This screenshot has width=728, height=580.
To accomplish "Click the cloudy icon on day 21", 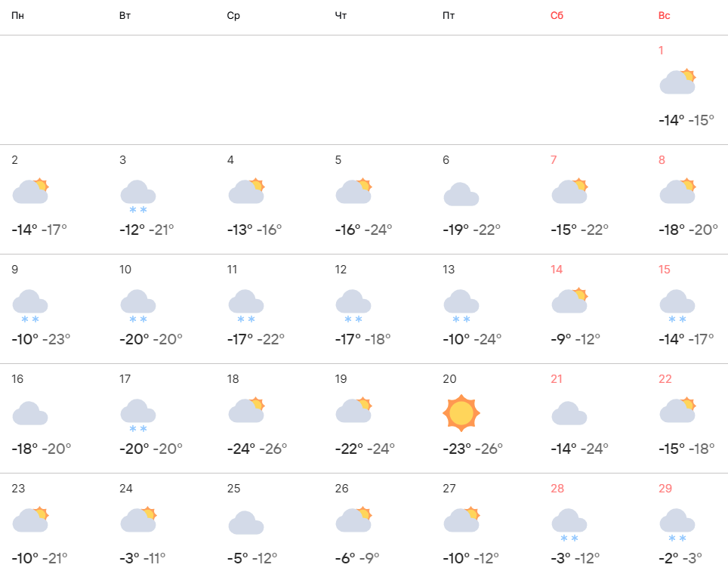I will (x=569, y=413).
